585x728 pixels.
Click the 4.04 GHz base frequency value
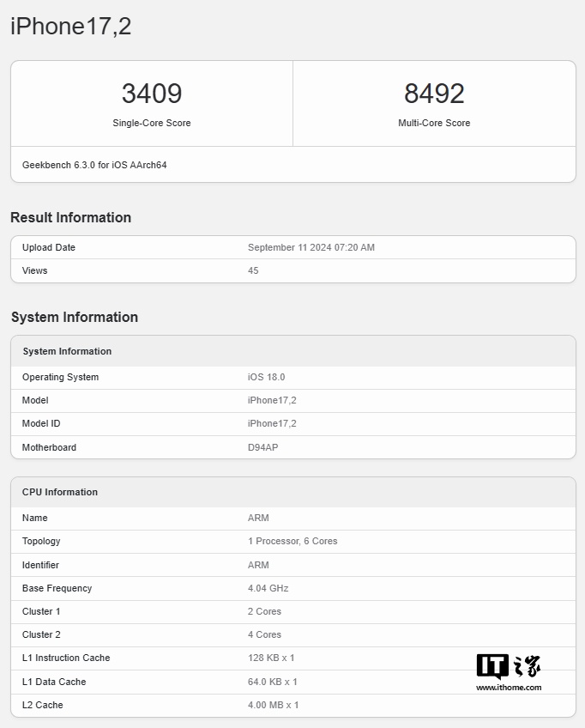pos(268,588)
